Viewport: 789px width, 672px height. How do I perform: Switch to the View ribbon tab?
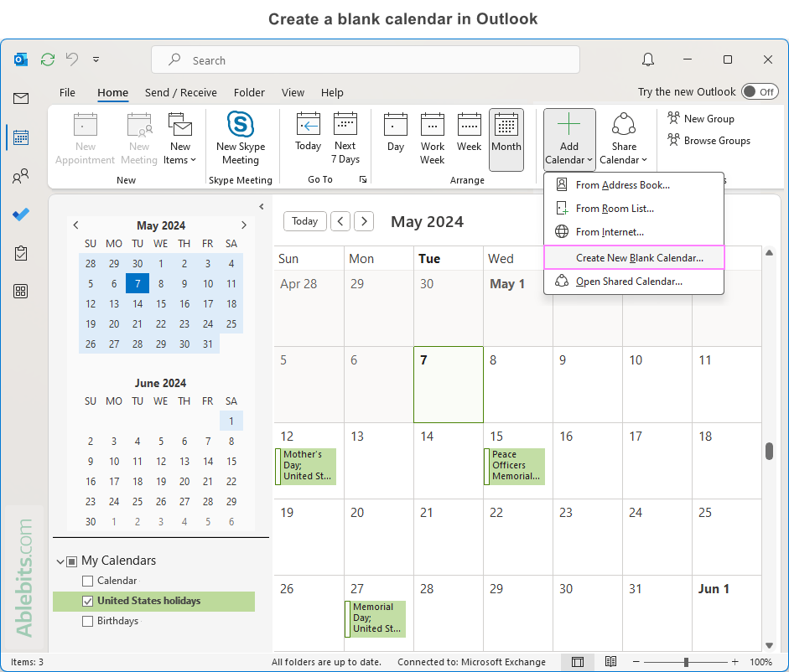293,93
